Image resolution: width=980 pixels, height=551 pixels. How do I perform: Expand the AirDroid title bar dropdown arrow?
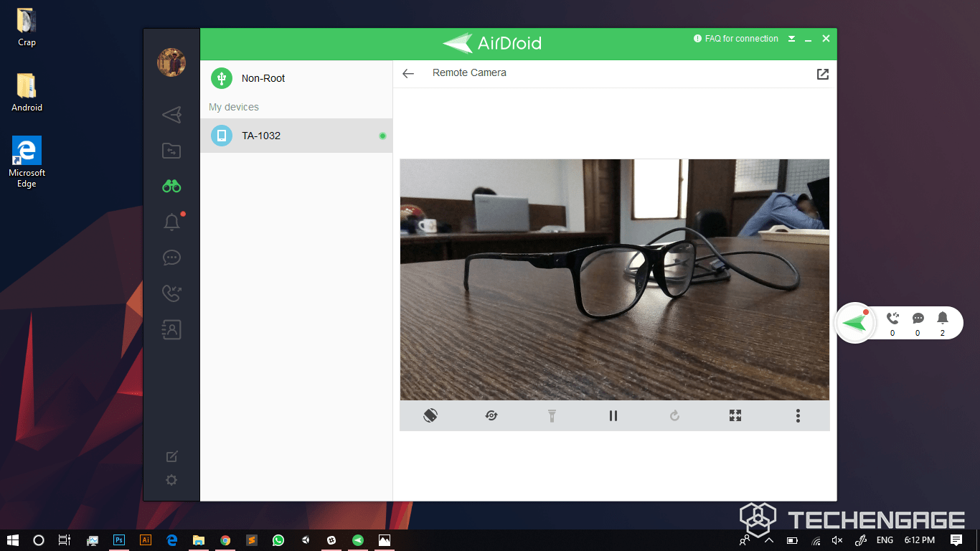tap(791, 39)
